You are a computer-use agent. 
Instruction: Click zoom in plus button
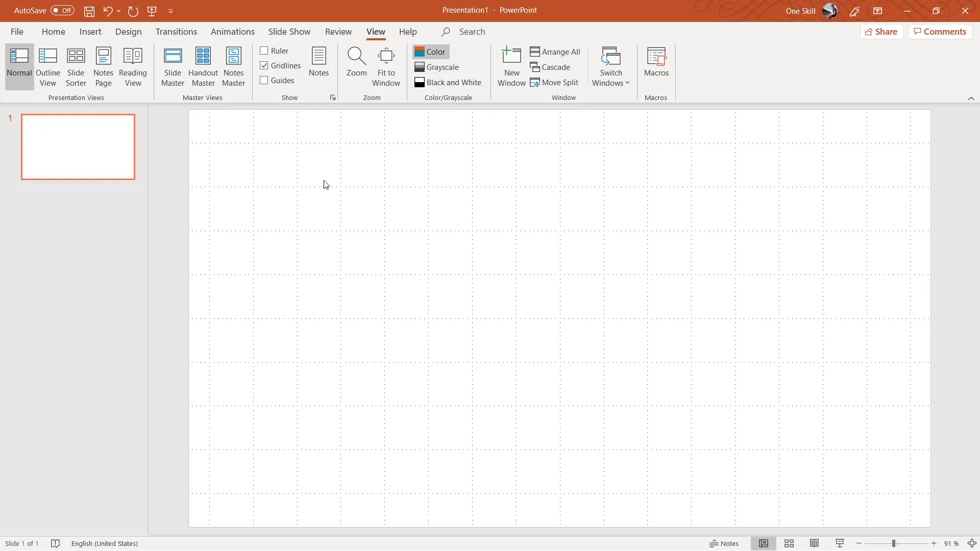pyautogui.click(x=934, y=543)
